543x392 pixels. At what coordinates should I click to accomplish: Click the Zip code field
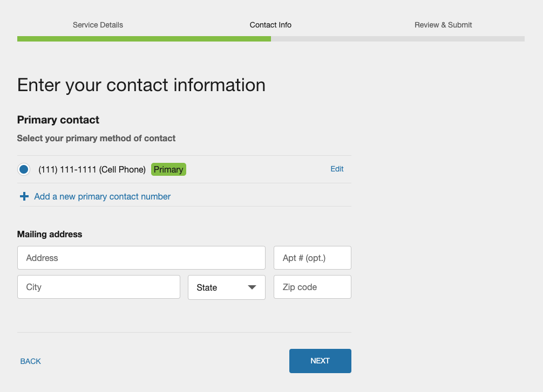(312, 287)
